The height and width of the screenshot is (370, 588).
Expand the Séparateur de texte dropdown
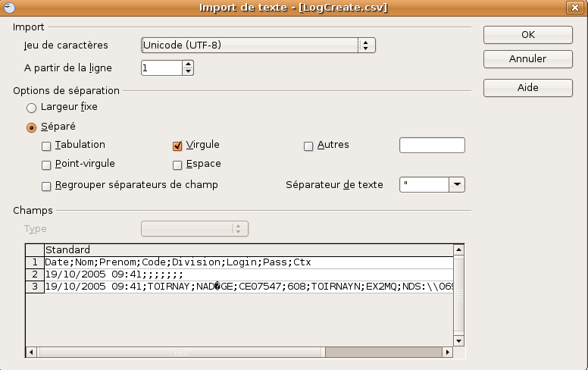pos(456,185)
